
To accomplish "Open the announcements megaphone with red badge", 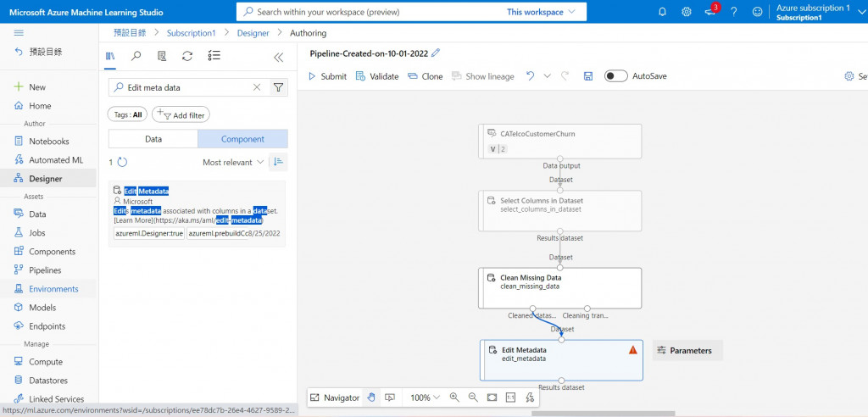I will (711, 11).
